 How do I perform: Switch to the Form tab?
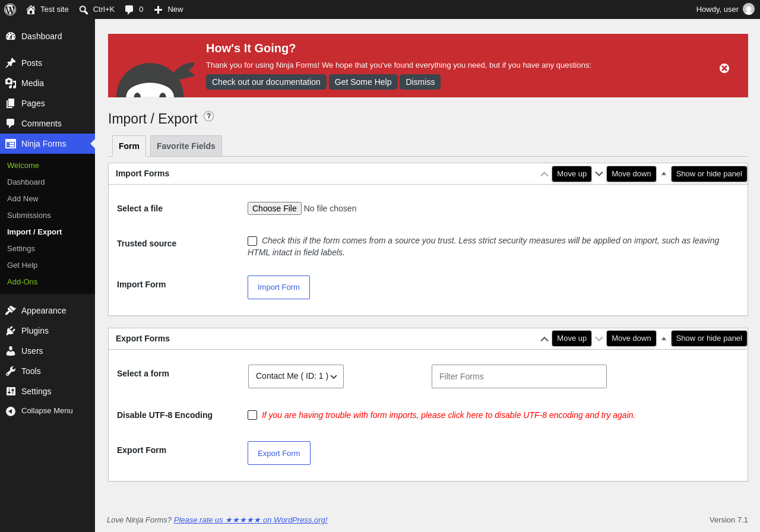coord(129,146)
